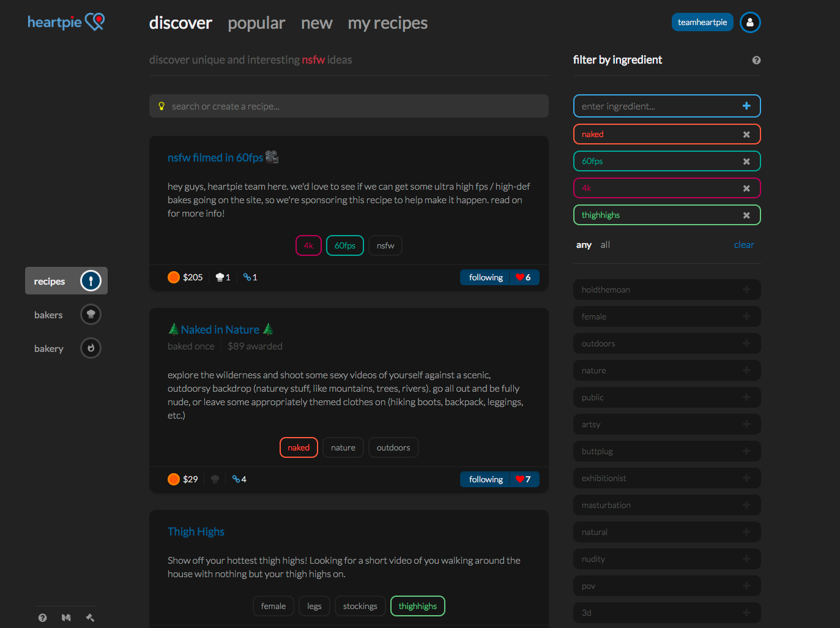Open bakers via chef hat icon
The height and width of the screenshot is (628, 840).
click(91, 315)
